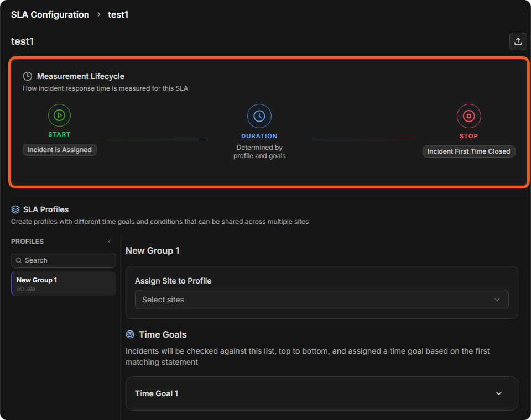Click the red STOP icon
This screenshot has height=420, width=531.
point(468,116)
